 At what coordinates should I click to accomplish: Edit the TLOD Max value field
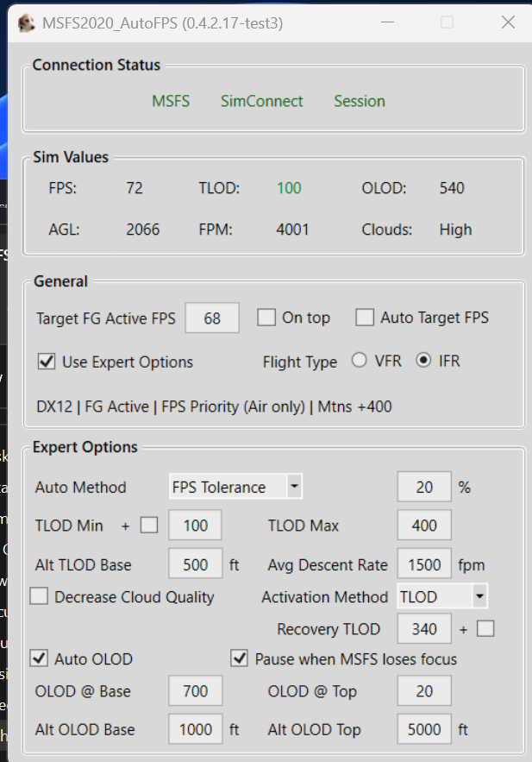(424, 525)
